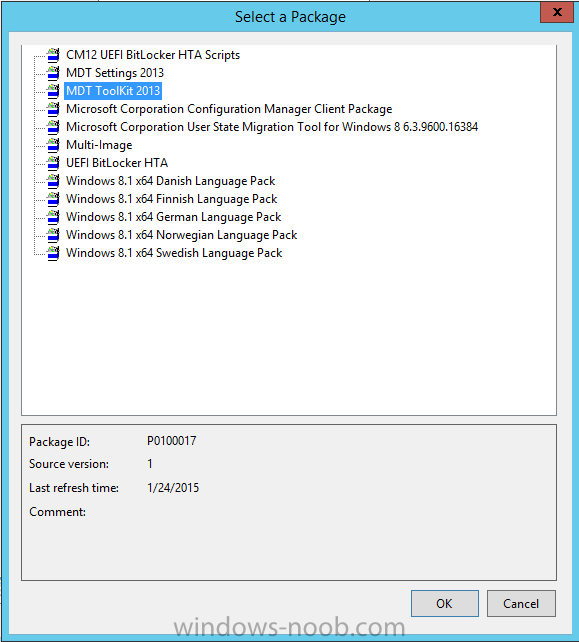Choose User State Migration Tool for Windows 8
579x642 pixels.
(272, 127)
